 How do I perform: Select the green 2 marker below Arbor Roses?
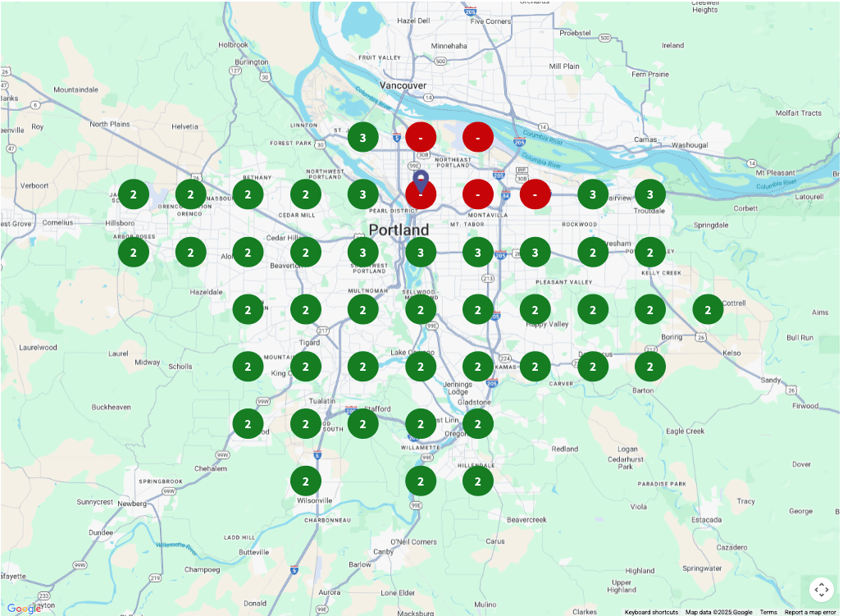click(x=134, y=253)
